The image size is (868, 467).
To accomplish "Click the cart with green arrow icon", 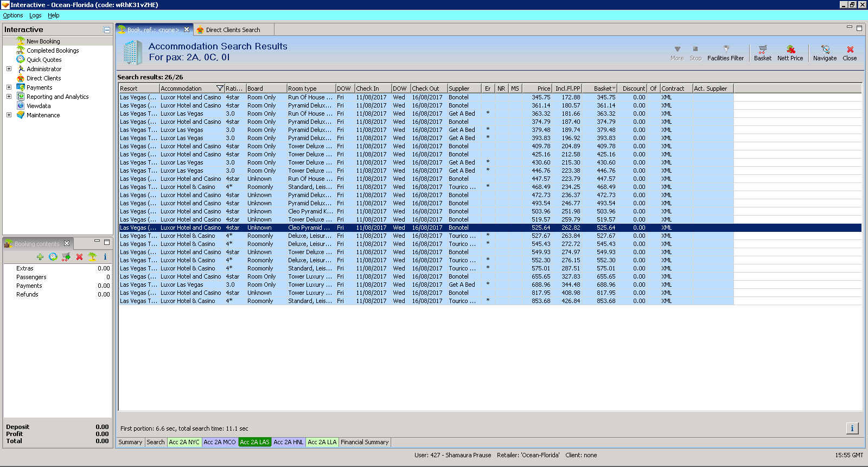I will coord(66,257).
